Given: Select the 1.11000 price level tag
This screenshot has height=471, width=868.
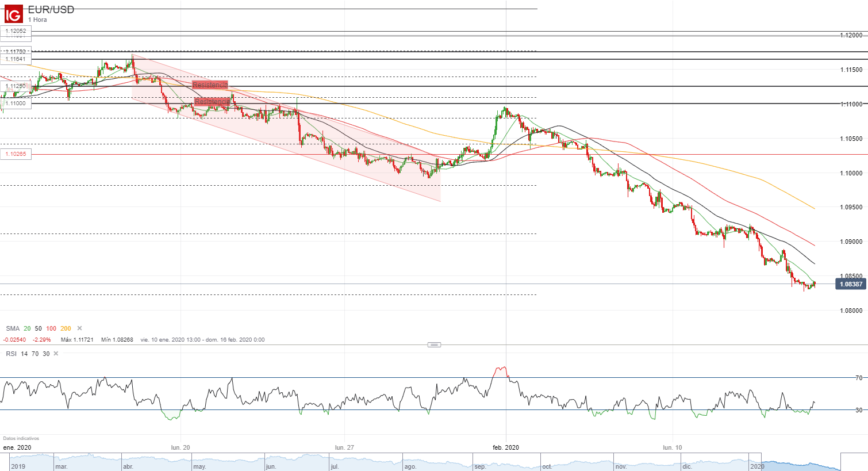Looking at the screenshot, I should [x=16, y=104].
